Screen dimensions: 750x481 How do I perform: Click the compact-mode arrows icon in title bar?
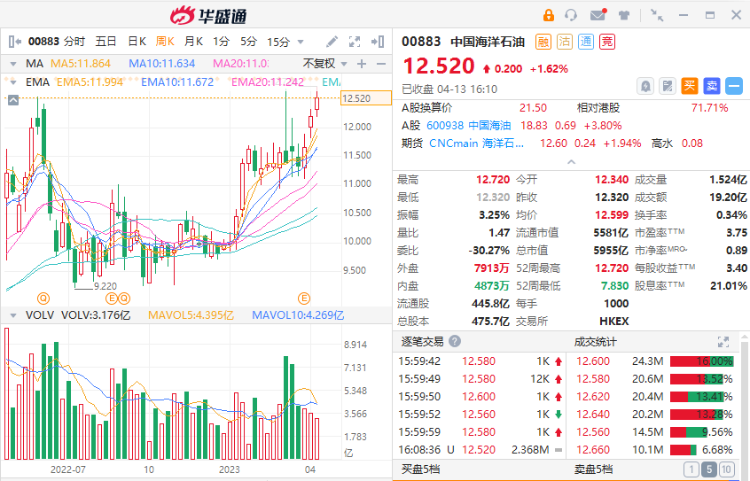pos(657,15)
